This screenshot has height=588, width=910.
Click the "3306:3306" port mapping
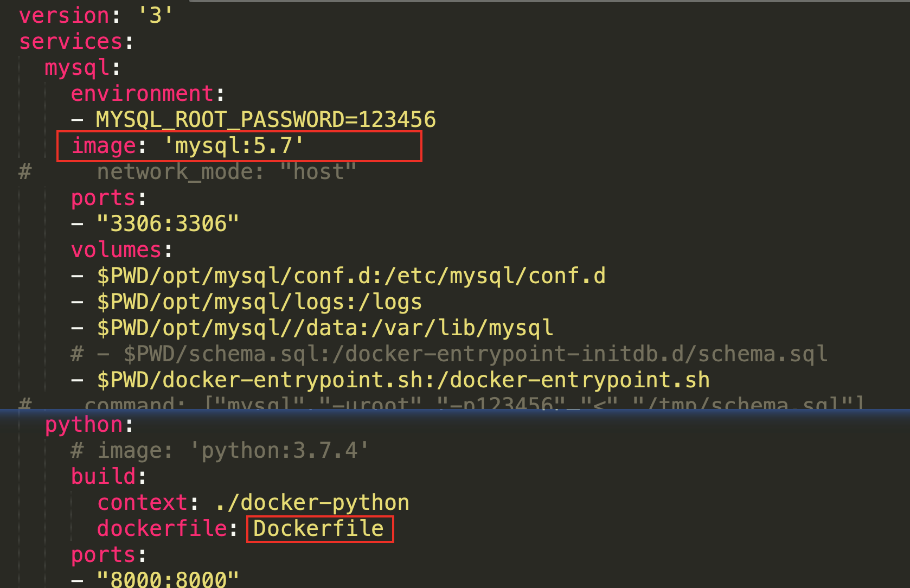click(x=168, y=223)
